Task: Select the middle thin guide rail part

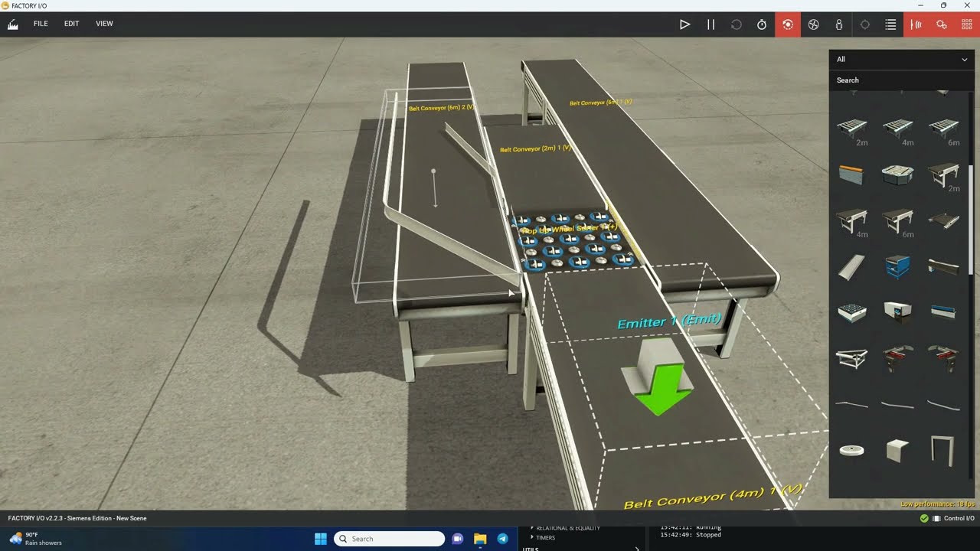Action: 897,404
